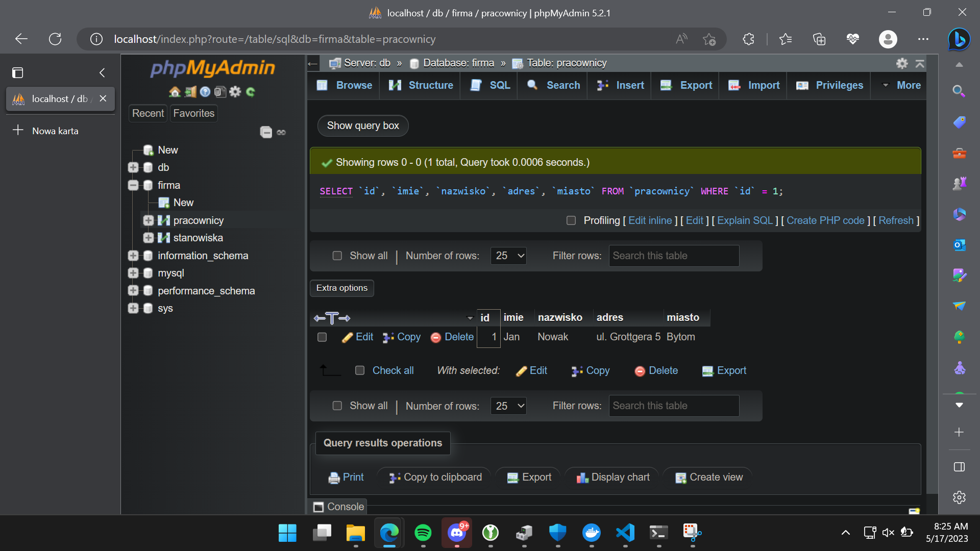980x551 pixels.
Task: Tick the Check all checkbox
Action: coord(360,370)
